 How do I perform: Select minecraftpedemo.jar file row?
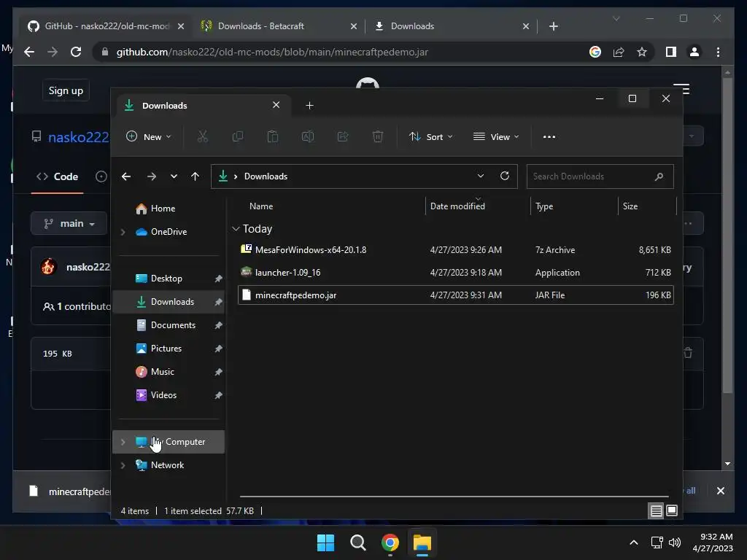click(455, 295)
